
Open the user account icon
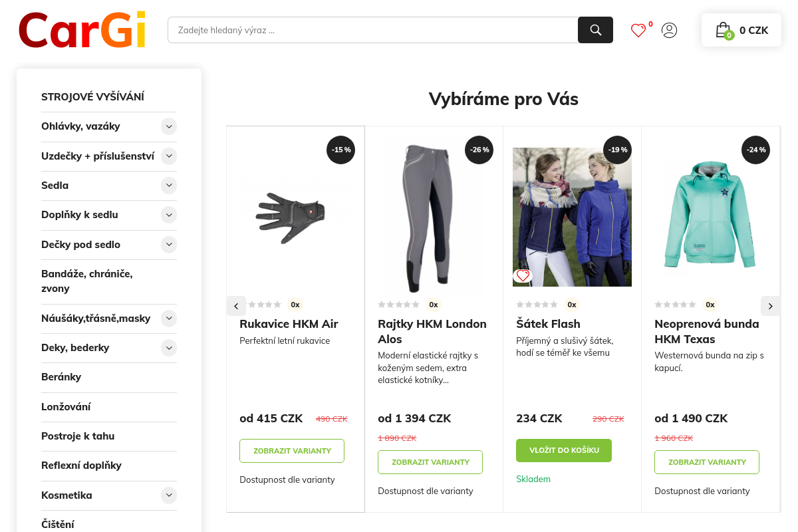click(x=669, y=31)
